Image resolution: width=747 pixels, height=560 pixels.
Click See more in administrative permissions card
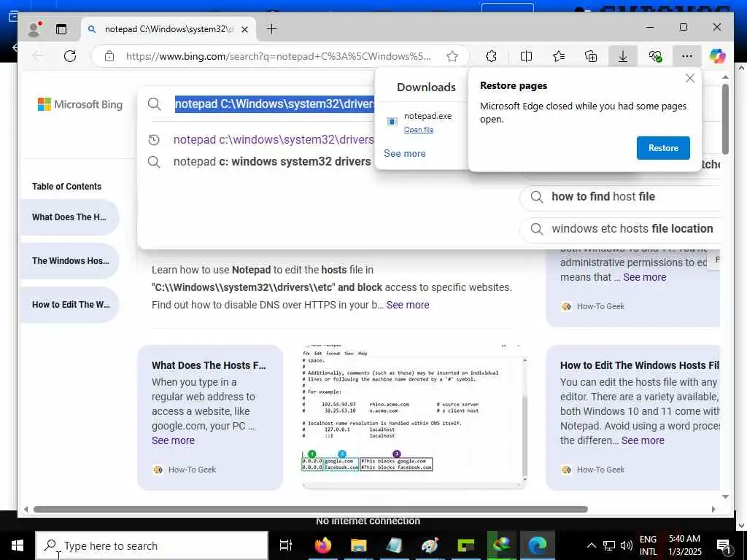click(x=645, y=277)
